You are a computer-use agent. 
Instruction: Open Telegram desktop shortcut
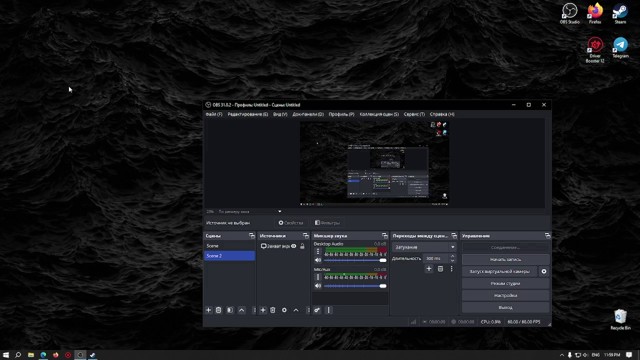point(620,48)
